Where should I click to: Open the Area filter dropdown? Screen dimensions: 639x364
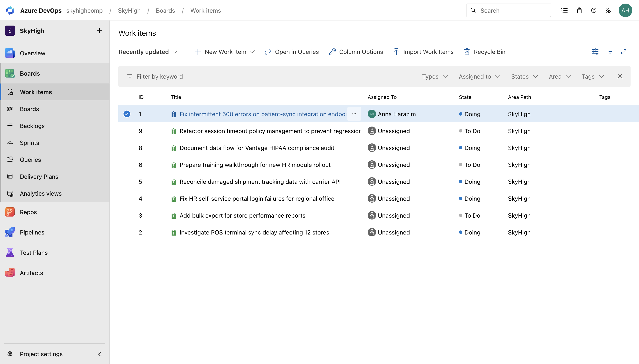click(x=560, y=76)
